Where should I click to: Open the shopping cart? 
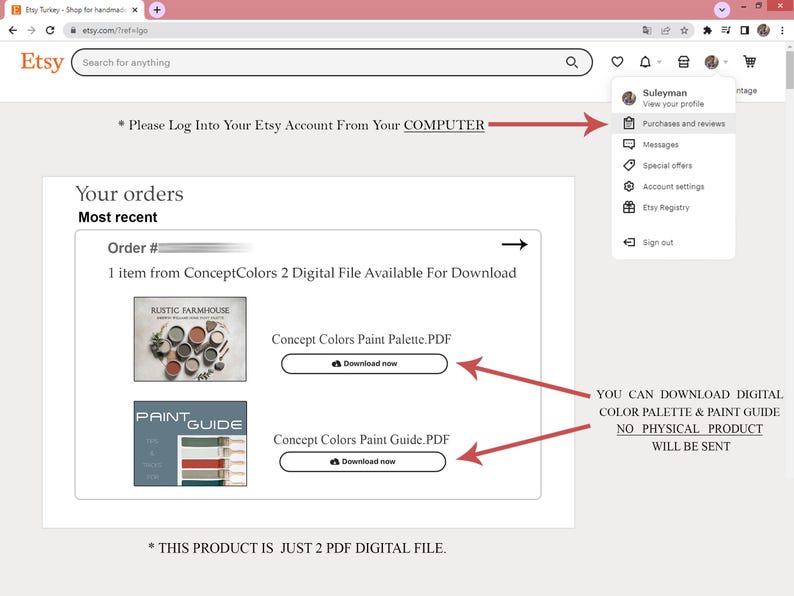point(749,62)
